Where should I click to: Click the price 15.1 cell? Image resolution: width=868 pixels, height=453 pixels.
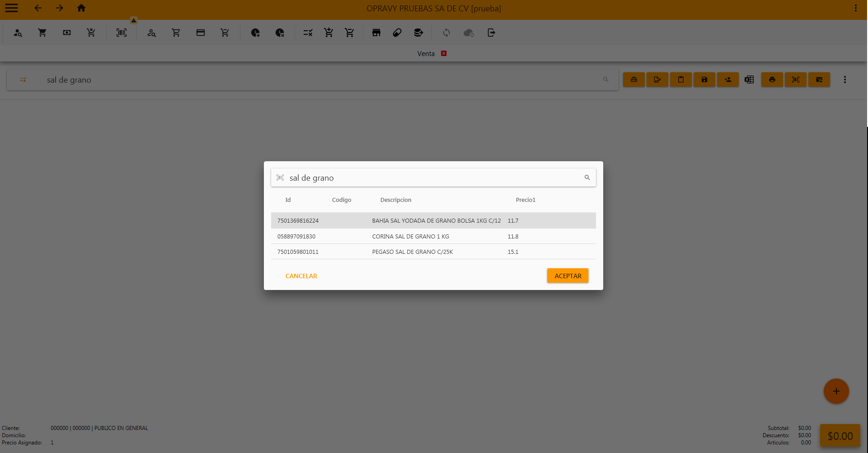point(513,252)
